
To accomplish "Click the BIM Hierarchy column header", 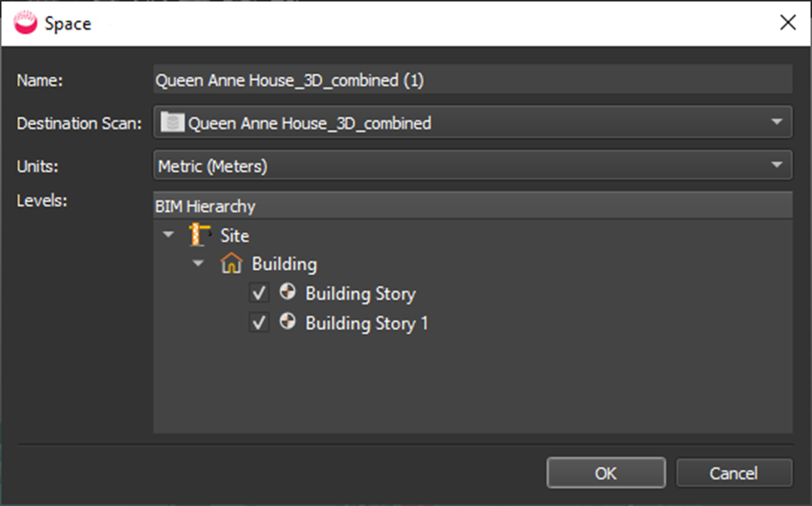I will point(472,205).
